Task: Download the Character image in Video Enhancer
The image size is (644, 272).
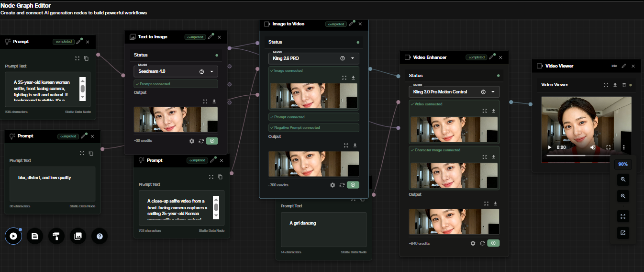Action: pos(494,157)
